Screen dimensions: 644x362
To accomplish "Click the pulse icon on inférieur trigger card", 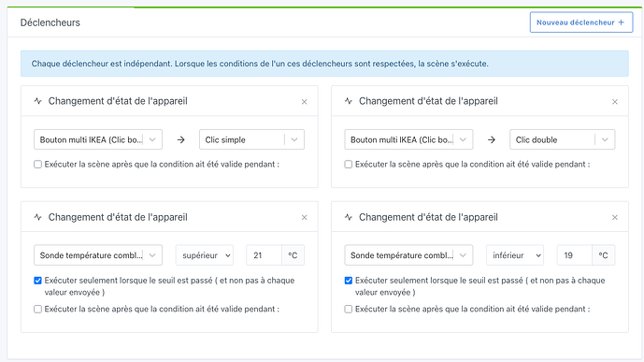I will pos(349,217).
